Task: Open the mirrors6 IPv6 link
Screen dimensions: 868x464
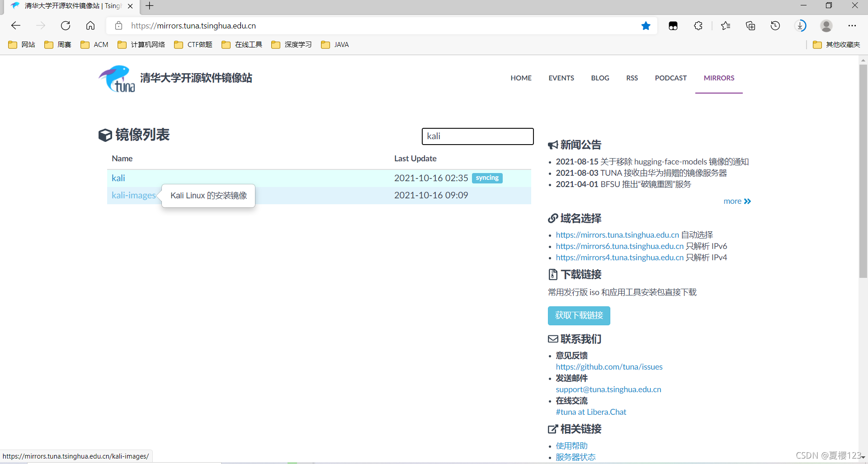Action: point(619,246)
